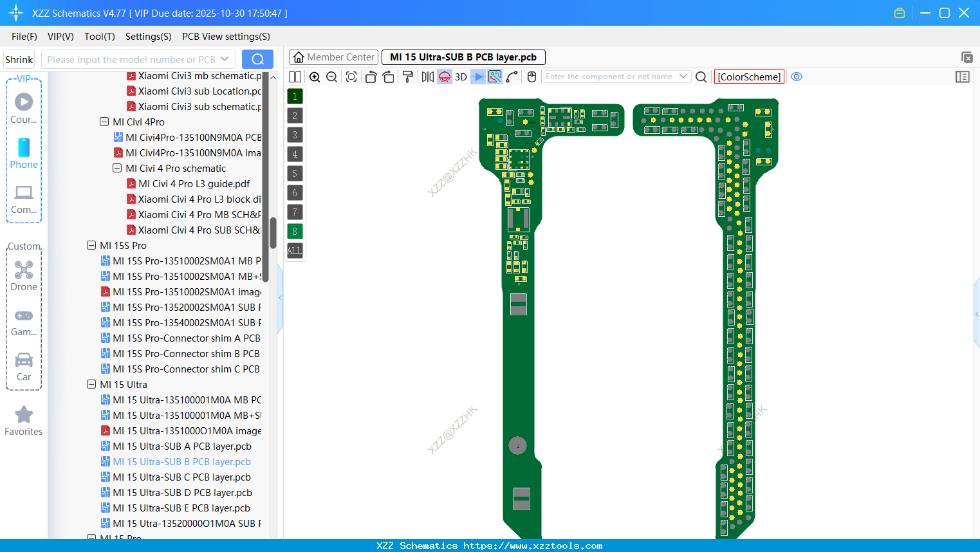Switch the PCB to 3D view
980x552 pixels.
461,77
